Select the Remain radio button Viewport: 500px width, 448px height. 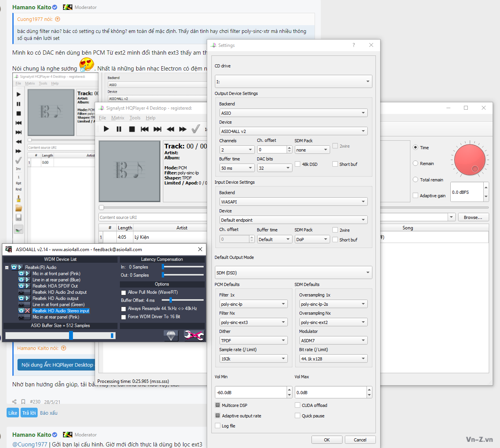pos(415,164)
